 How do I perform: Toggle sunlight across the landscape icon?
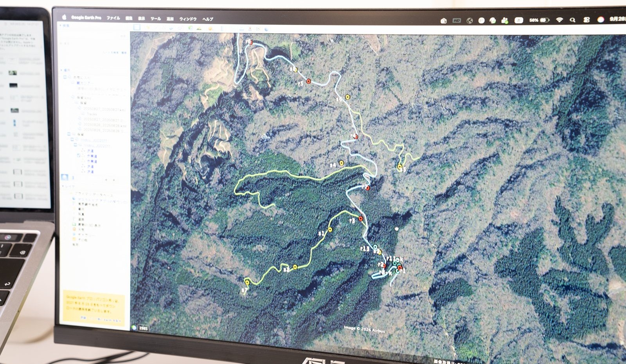point(199,29)
